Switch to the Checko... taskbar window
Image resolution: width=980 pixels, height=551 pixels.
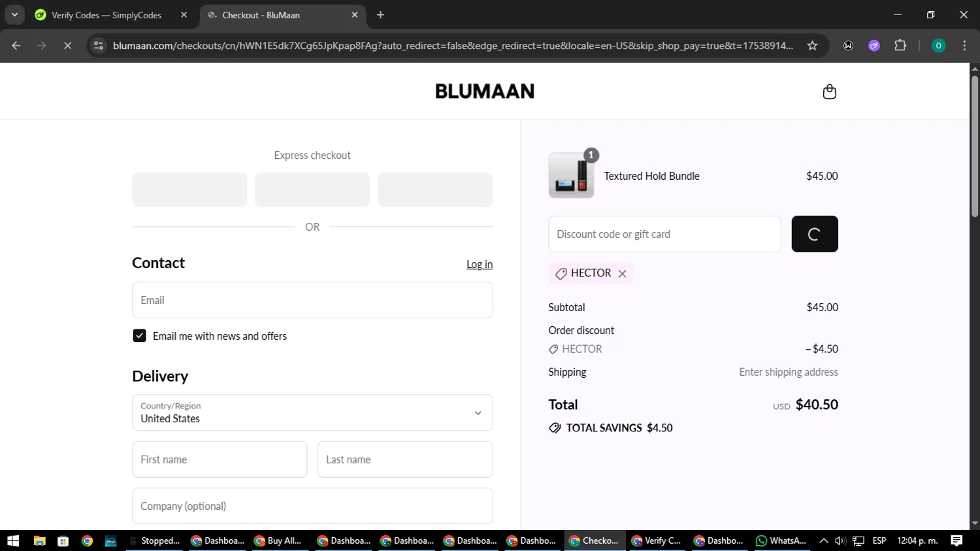[594, 541]
